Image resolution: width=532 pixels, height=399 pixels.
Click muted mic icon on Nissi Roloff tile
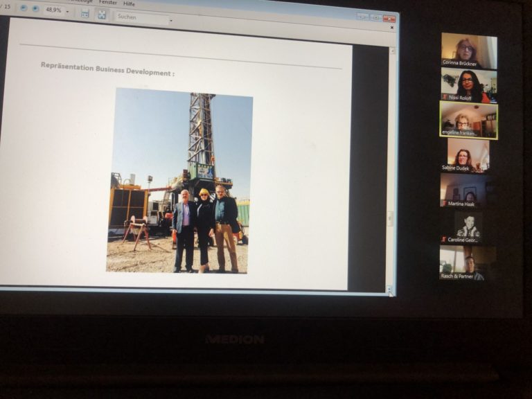pos(445,98)
